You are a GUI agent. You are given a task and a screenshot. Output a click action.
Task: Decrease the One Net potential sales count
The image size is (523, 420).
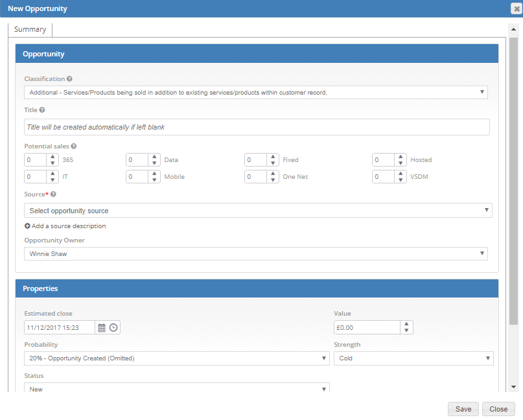click(x=273, y=180)
